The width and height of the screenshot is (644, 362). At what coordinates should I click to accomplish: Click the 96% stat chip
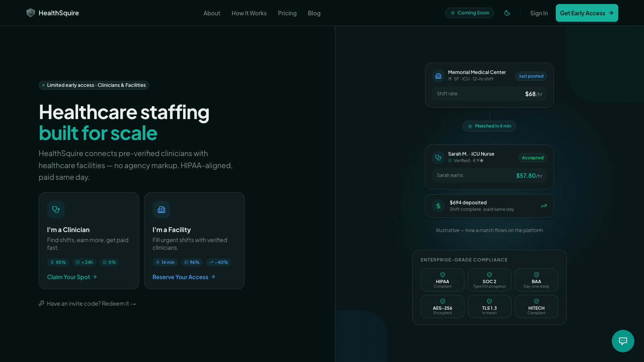coord(192,262)
